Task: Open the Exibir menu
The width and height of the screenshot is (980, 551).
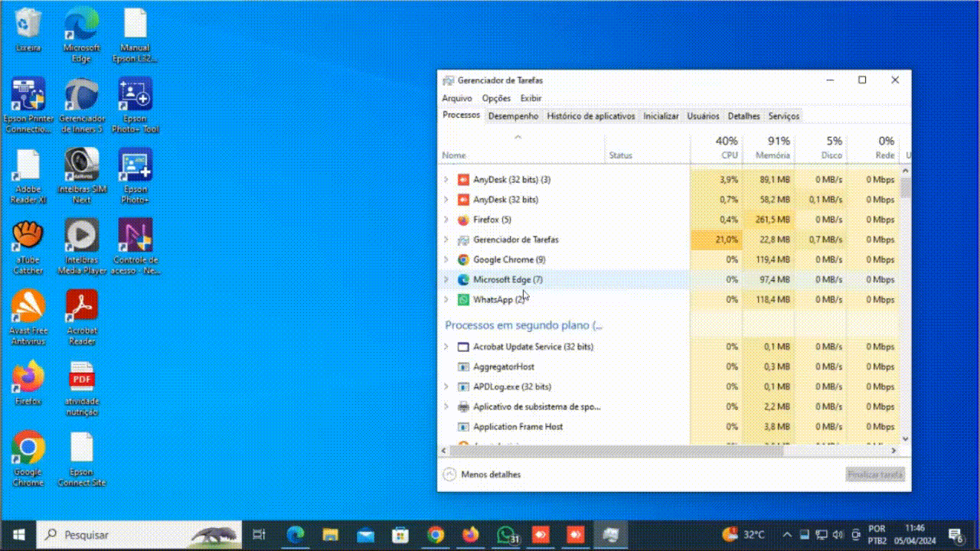Action: click(x=531, y=98)
